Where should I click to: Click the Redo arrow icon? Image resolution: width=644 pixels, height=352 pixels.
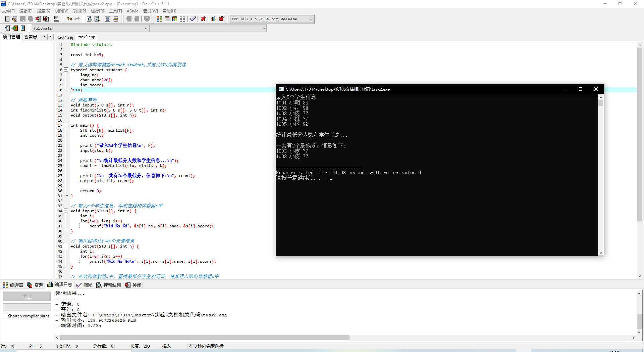(x=77, y=19)
